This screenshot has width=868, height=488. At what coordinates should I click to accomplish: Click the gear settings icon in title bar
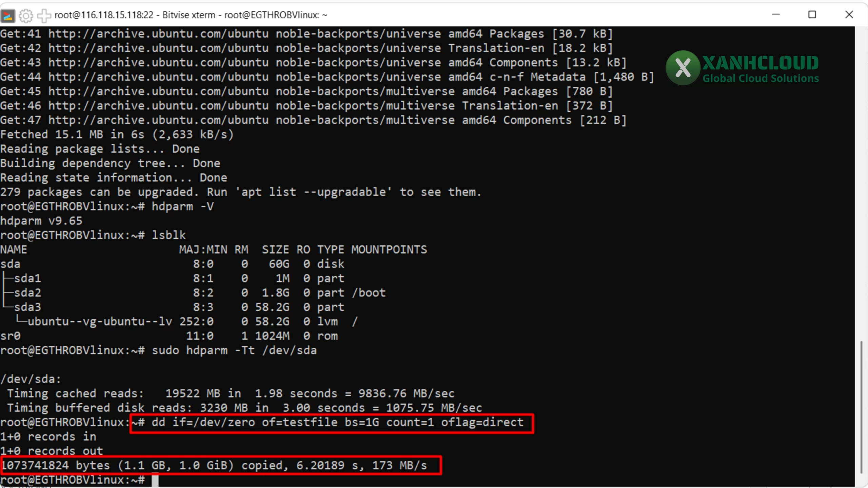[x=26, y=15]
